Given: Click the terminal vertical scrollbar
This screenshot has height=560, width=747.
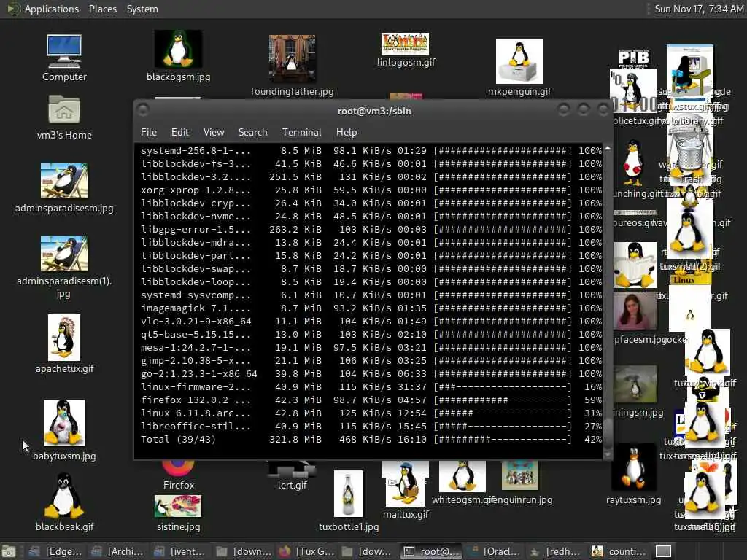Looking at the screenshot, I should click(x=608, y=301).
